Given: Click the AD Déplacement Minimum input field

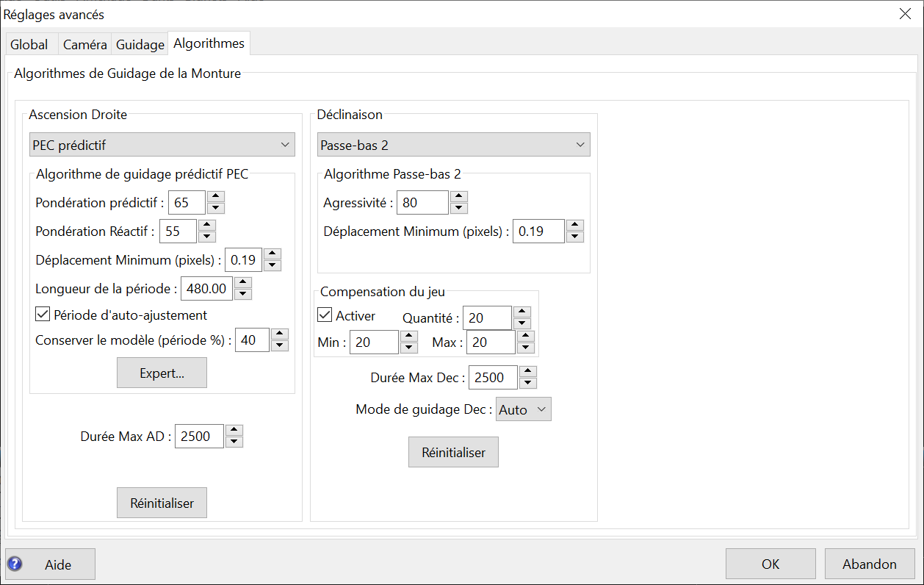Looking at the screenshot, I should (244, 259).
